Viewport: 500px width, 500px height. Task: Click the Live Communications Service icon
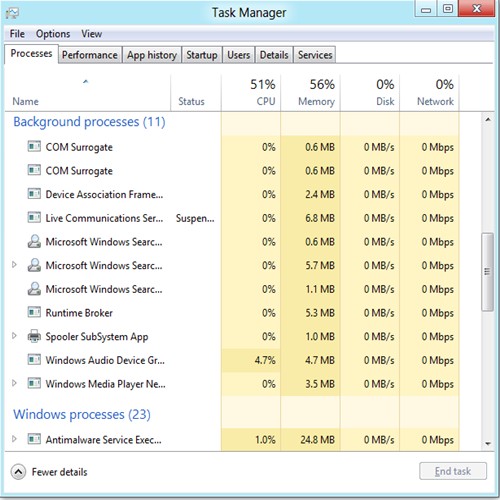coord(34,218)
